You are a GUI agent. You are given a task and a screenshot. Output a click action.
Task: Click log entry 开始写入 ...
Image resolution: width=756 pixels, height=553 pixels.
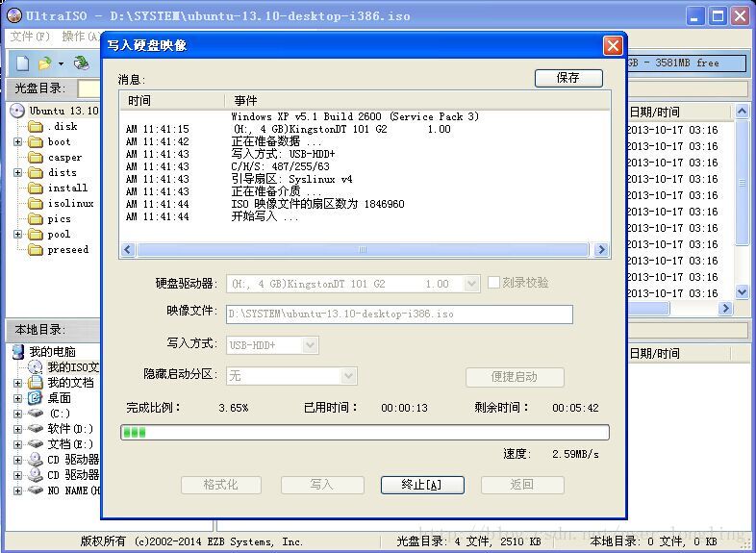(x=265, y=216)
